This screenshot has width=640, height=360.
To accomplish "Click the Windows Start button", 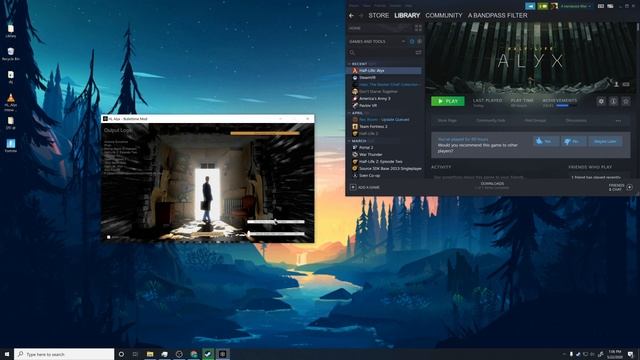I will [7, 354].
